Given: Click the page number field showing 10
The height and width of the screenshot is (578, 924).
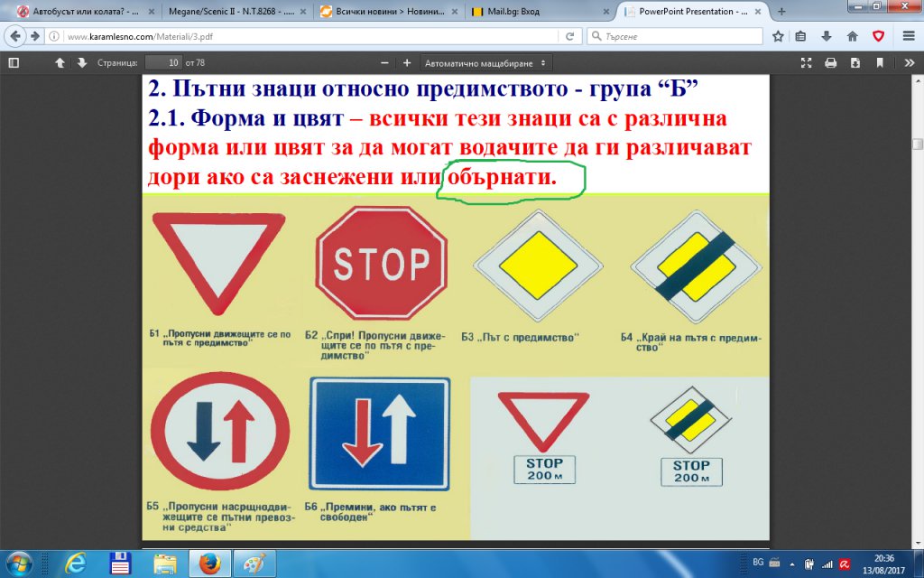Looking at the screenshot, I should click(163, 62).
